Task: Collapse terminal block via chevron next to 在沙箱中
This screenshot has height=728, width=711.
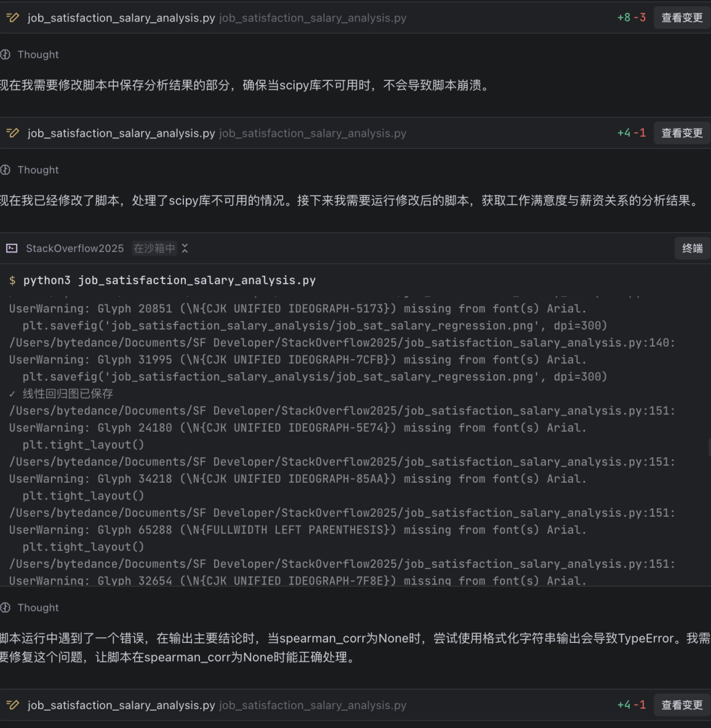Action: pos(185,249)
